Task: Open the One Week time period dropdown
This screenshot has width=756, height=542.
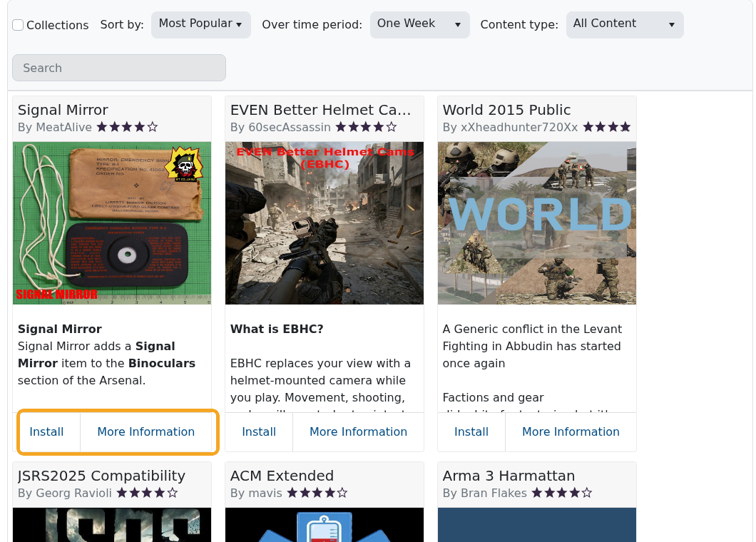Action: (x=419, y=24)
